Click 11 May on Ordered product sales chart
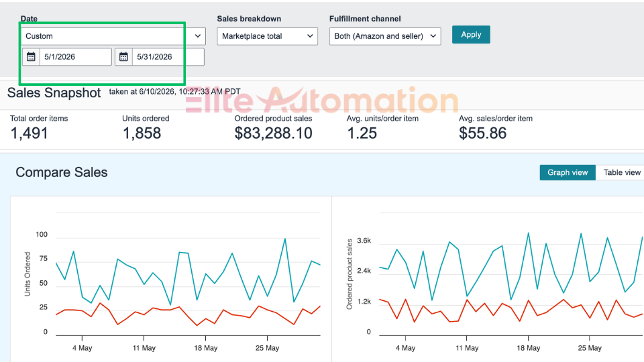This screenshot has width=644, height=362. pos(467,348)
